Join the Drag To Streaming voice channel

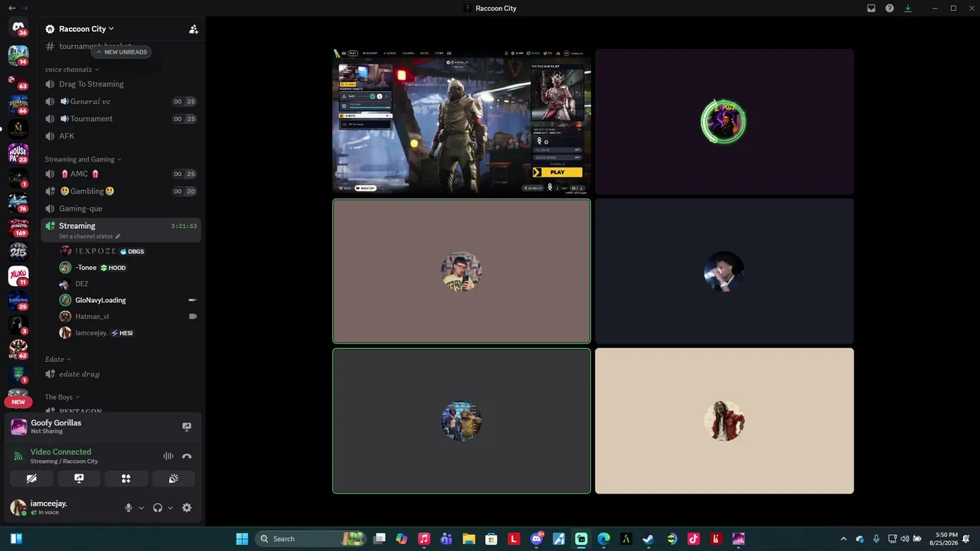click(x=121, y=84)
